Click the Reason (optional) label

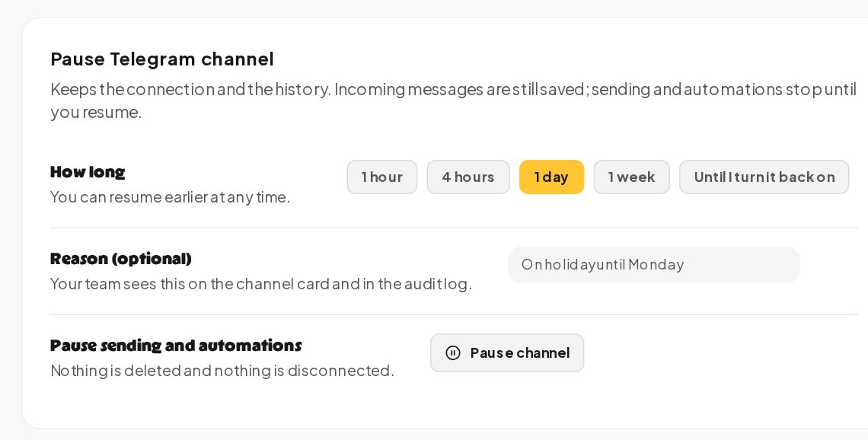pyautogui.click(x=120, y=259)
